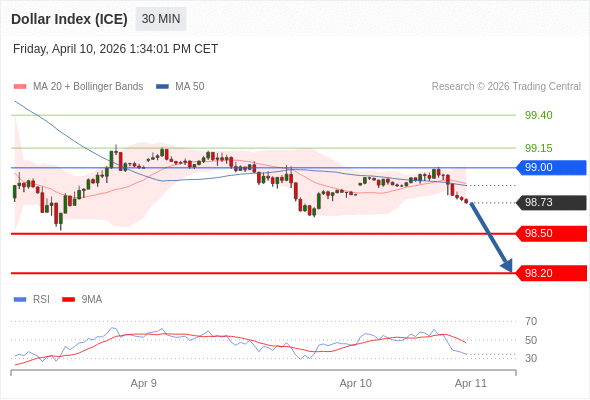Screen dimensions: 590x400
Task: Click the Research © 2026 Trading Central credit
Action: click(506, 87)
